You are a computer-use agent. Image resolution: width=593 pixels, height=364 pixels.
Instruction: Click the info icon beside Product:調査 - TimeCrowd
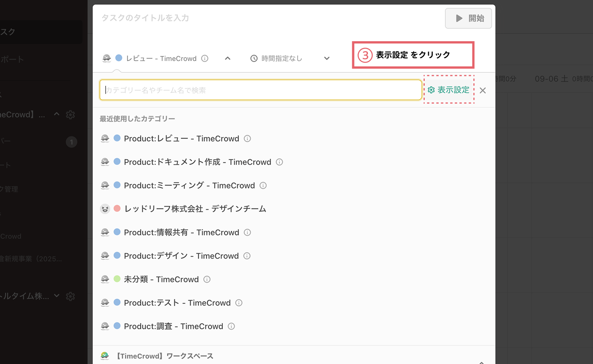tap(231, 326)
